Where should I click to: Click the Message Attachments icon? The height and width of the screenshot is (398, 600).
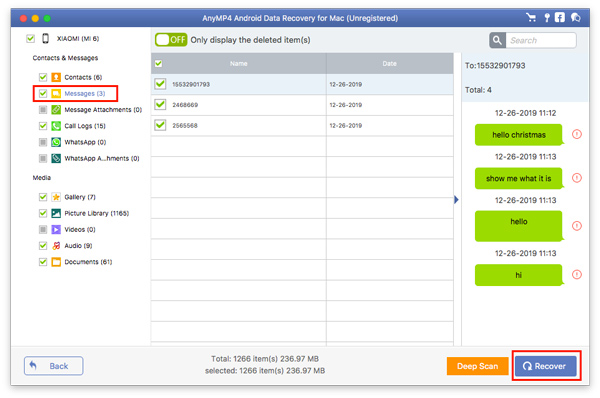56,110
